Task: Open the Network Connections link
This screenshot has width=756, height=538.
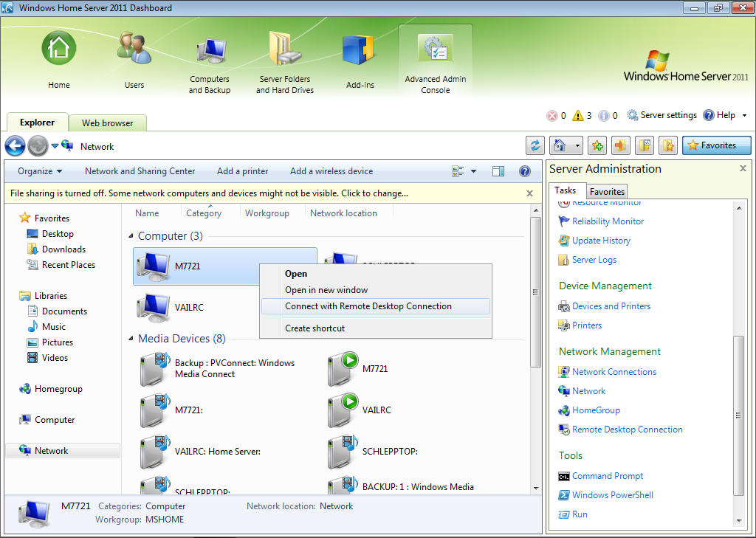Action: [614, 372]
